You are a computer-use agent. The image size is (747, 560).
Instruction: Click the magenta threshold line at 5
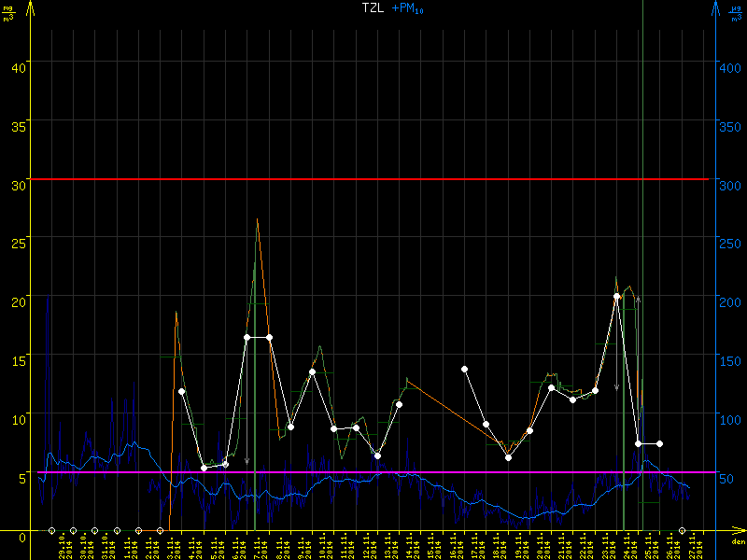pyautogui.click(x=373, y=473)
